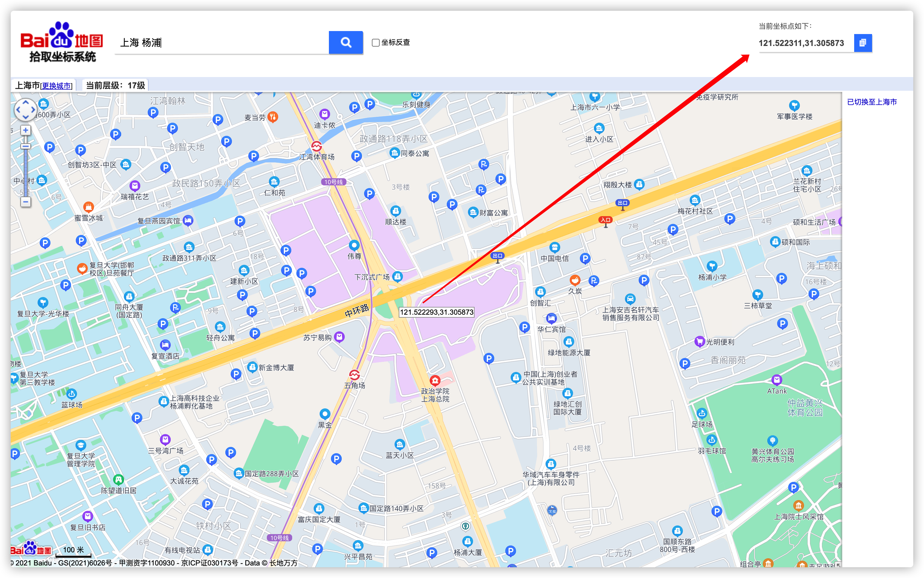The height and width of the screenshot is (578, 924).
Task: Click the bottom zoom out minus button
Action: pos(26,202)
